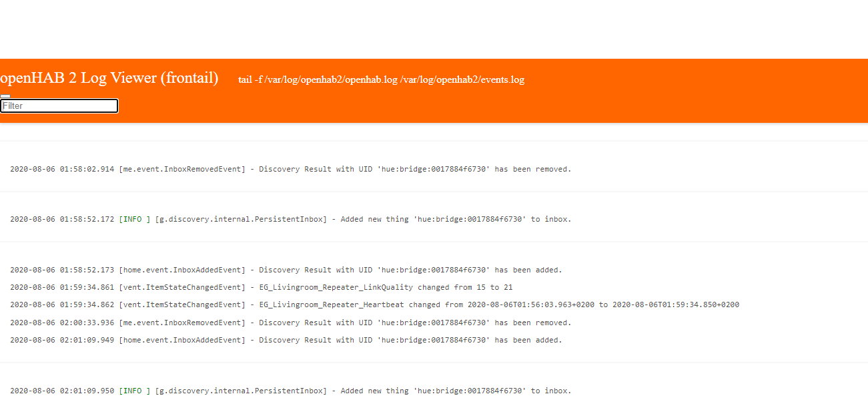This screenshot has height=412, width=868.
Task: Click INFO label in 01:58:52.172 entry
Action: point(132,220)
